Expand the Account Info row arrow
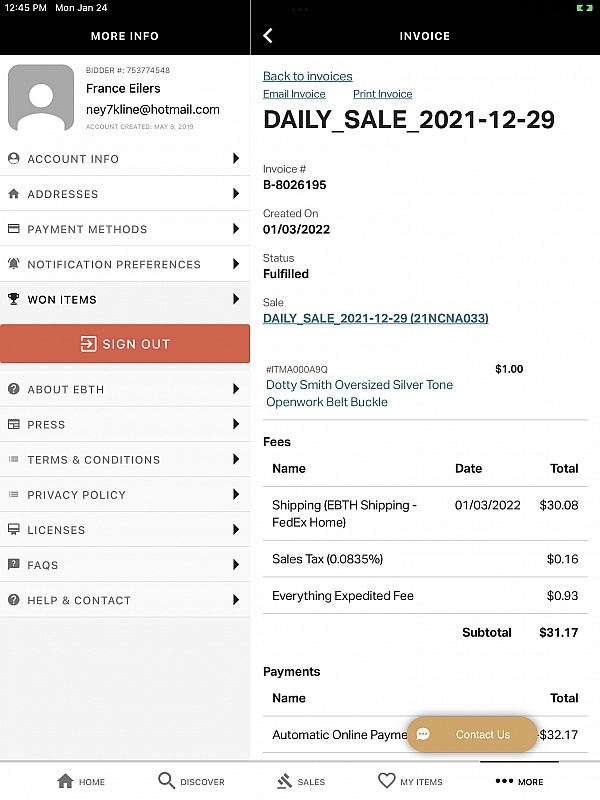The width and height of the screenshot is (600, 800). [236, 159]
